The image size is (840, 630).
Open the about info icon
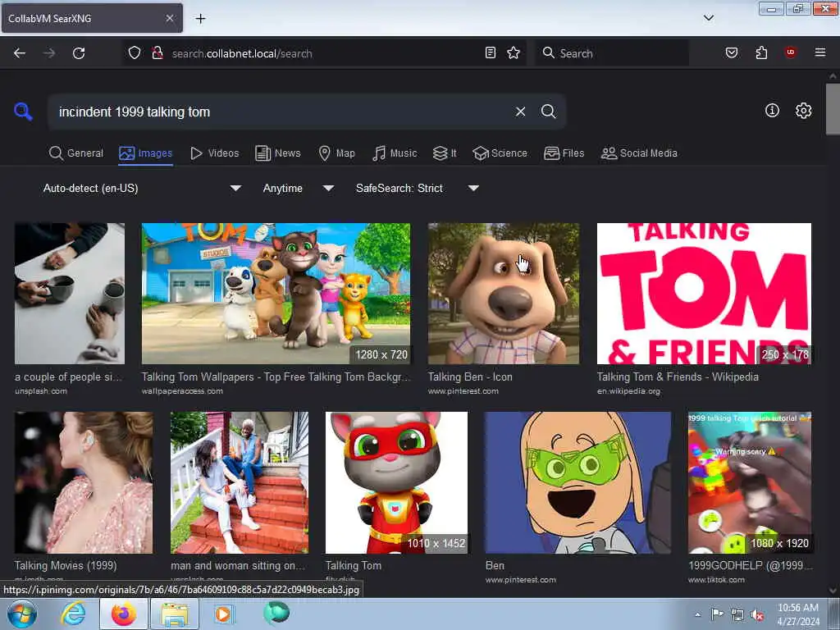click(772, 111)
